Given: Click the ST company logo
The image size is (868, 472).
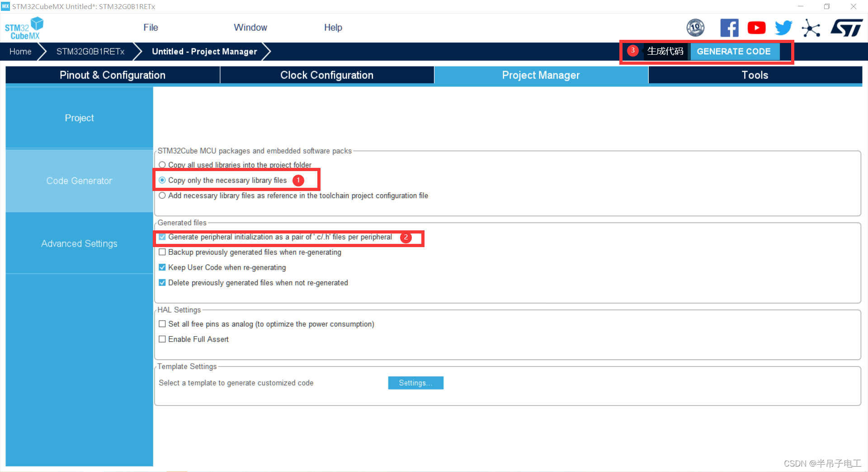Looking at the screenshot, I should click(x=846, y=28).
